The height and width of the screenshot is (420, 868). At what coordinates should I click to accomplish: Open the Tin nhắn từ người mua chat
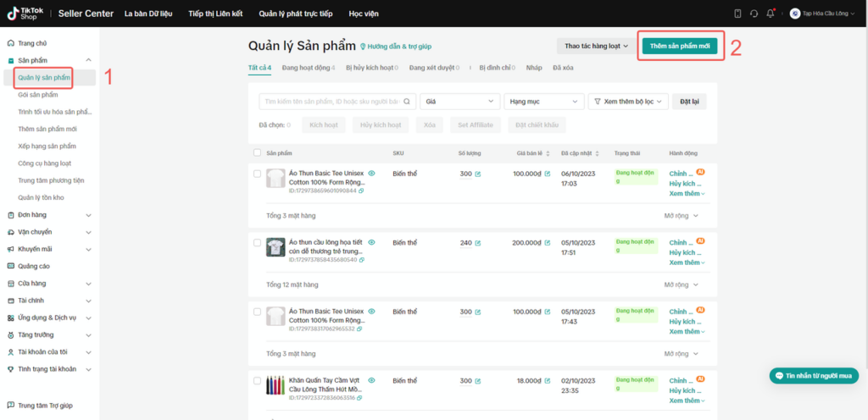814,376
